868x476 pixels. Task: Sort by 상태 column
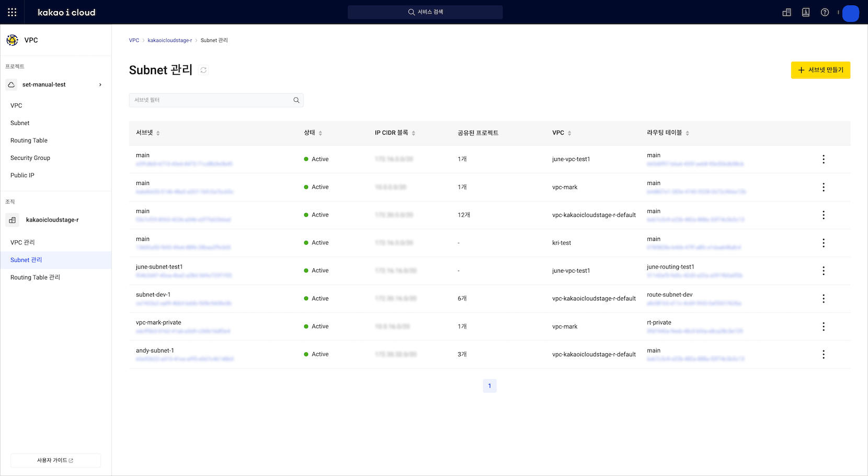click(x=321, y=133)
